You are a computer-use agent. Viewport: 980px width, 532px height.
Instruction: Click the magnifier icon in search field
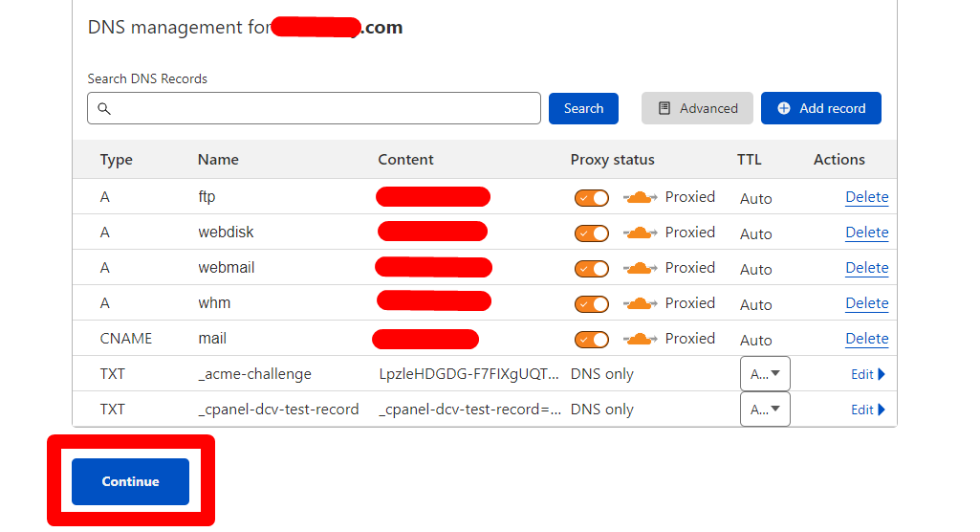(104, 109)
